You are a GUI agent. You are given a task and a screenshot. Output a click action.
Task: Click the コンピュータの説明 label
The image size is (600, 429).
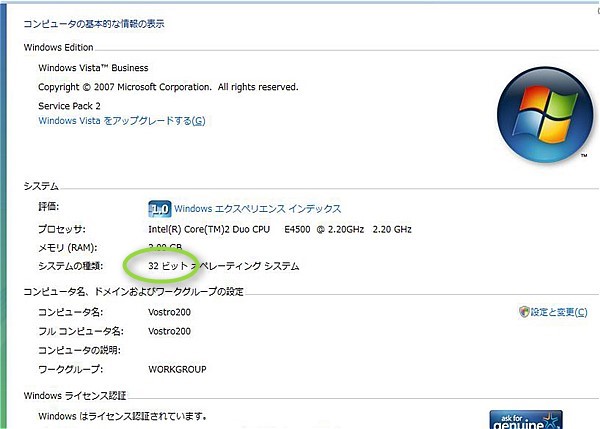click(x=80, y=350)
